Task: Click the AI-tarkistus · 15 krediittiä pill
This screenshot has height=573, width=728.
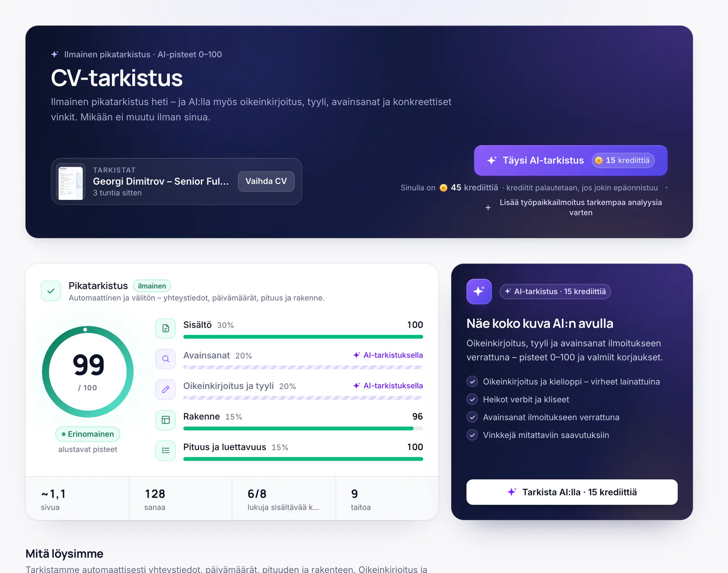Action: click(555, 291)
